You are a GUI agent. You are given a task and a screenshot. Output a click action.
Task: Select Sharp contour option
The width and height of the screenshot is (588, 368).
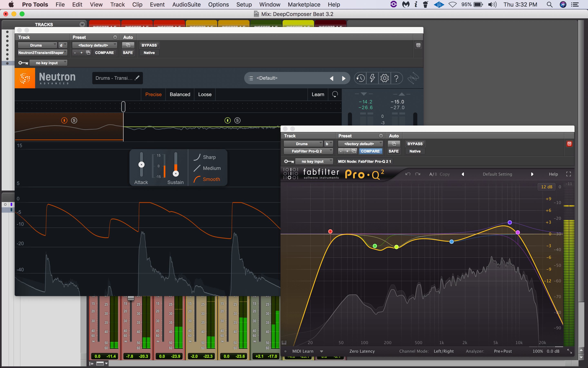[205, 157]
